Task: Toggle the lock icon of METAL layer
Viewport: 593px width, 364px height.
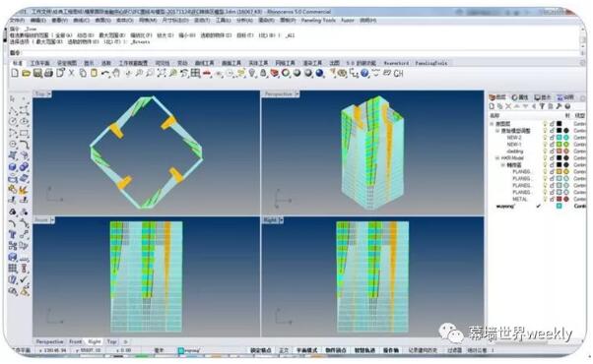Action: tap(552, 199)
